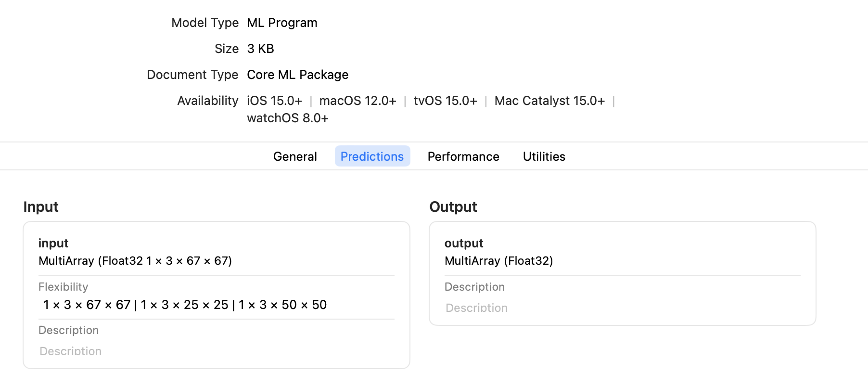Viewport: 868px width, 386px height.
Task: Click the iOS 15.0+ availability entry
Action: tap(274, 101)
